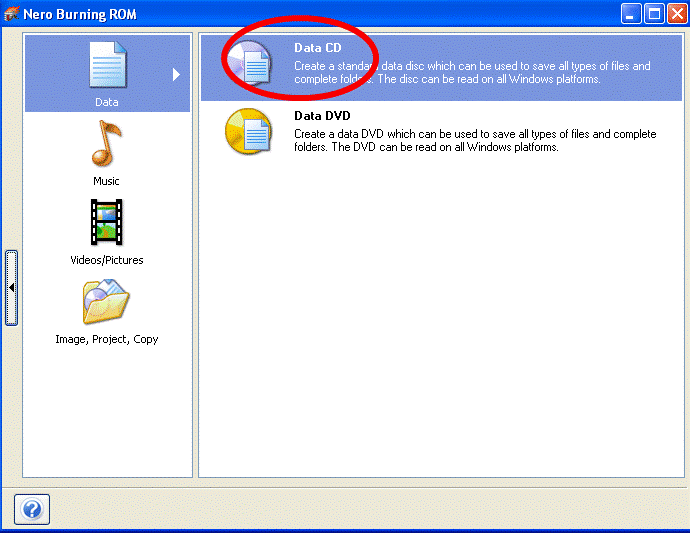Open the Image, Project, Copy folder icon
The image size is (690, 533).
(106, 301)
